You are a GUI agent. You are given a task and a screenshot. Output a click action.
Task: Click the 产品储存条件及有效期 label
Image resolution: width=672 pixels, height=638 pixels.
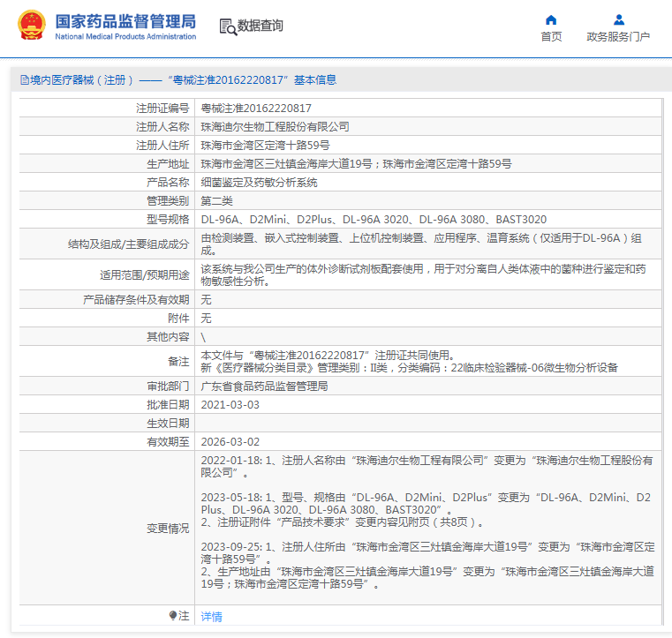[136, 300]
